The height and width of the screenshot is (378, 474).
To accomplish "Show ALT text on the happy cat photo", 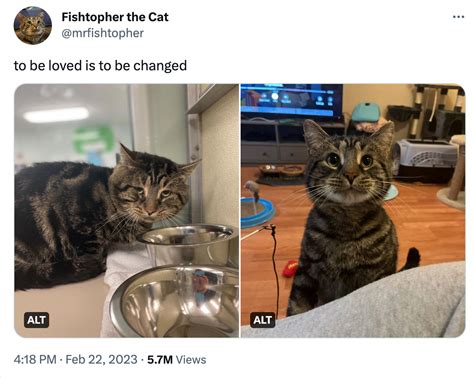I will (x=263, y=320).
